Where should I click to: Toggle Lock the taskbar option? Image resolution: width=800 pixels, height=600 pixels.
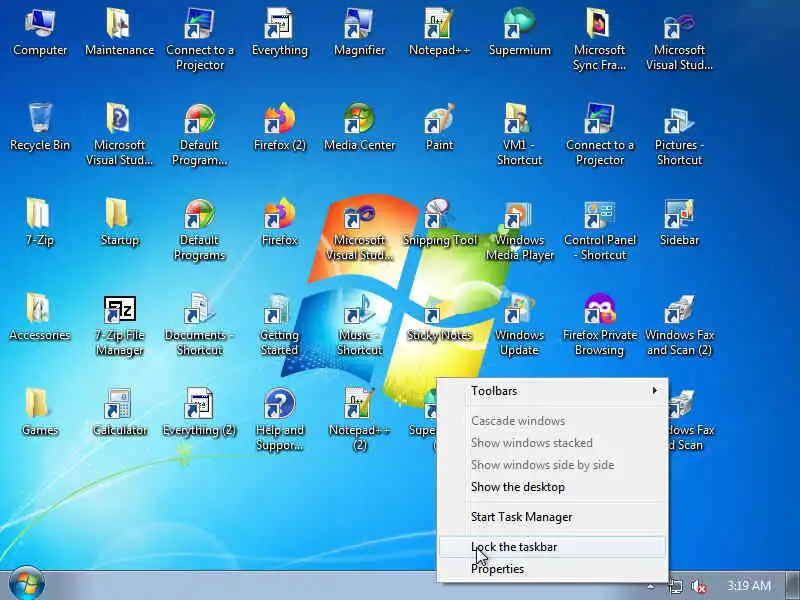pos(553,547)
